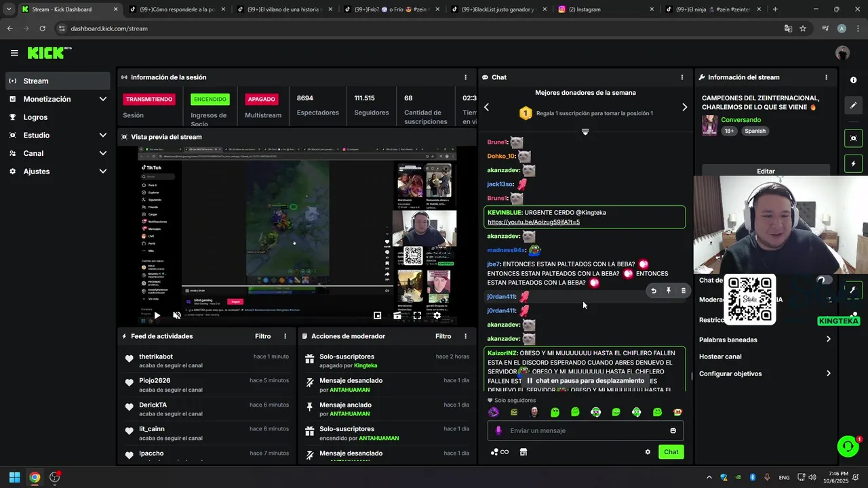
Task: Open Configurar objetivos submenu
Action: point(765,373)
